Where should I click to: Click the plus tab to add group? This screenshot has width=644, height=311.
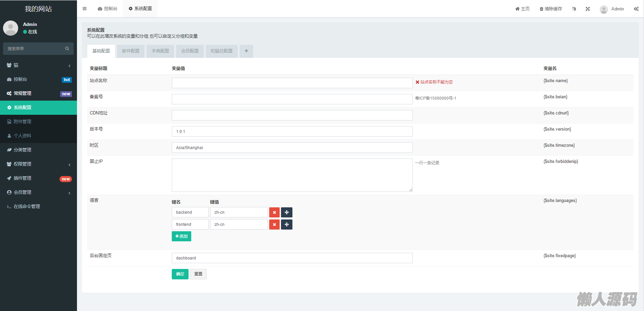tap(246, 51)
